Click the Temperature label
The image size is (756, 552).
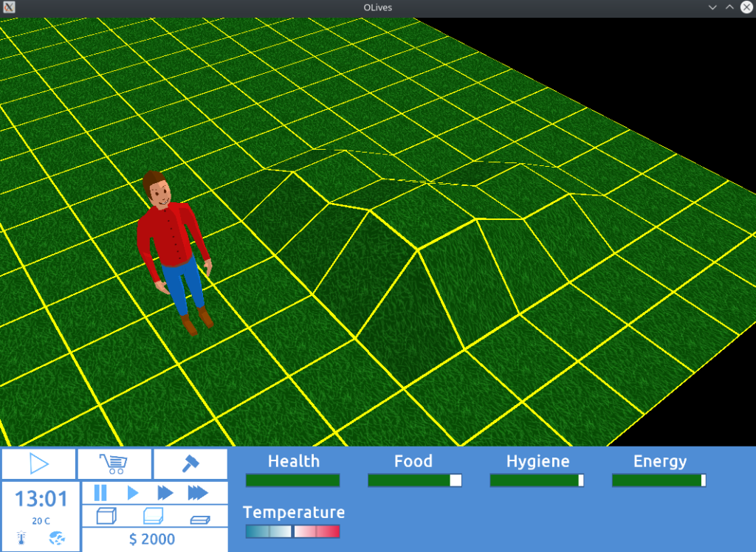click(294, 512)
